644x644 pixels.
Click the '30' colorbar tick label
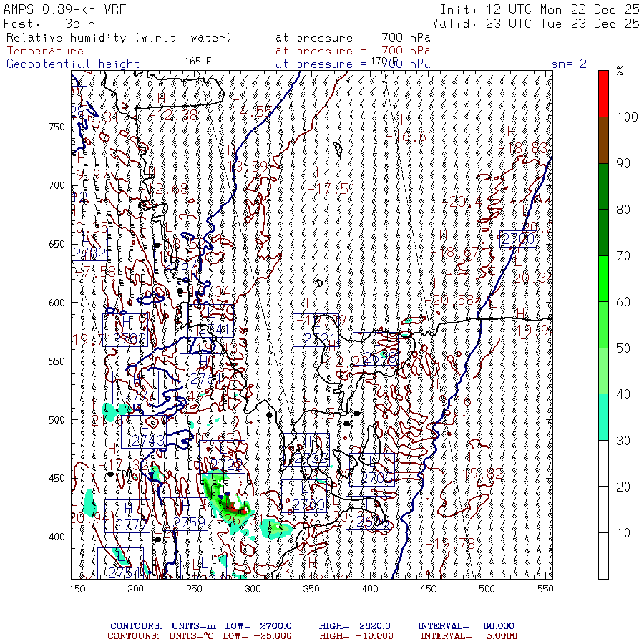[623, 441]
